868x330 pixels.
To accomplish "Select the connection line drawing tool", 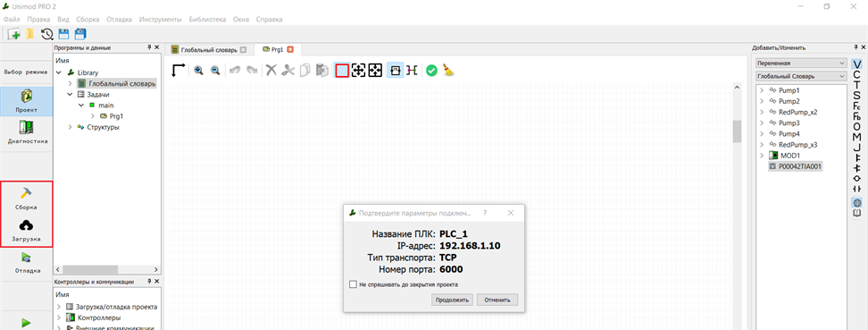I will [179, 71].
